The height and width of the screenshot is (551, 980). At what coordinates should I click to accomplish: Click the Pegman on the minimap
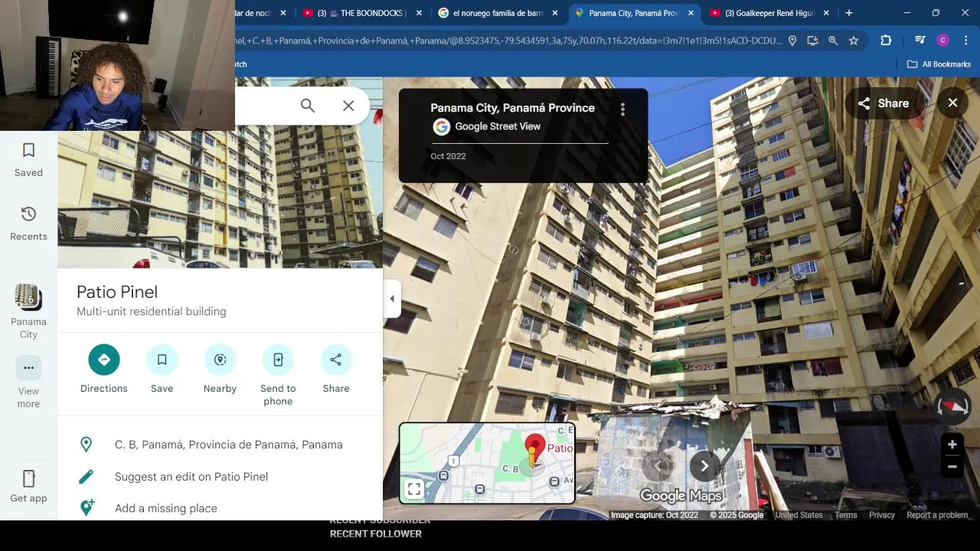tap(533, 458)
